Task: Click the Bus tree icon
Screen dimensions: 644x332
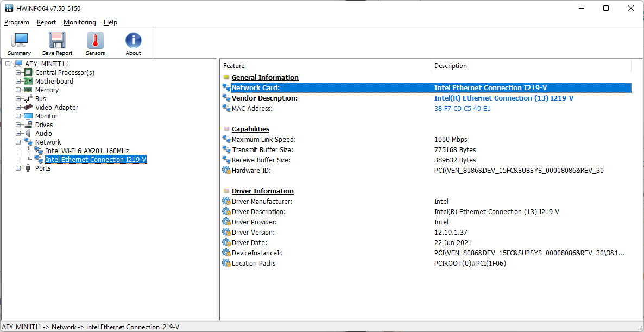Action: (x=28, y=99)
